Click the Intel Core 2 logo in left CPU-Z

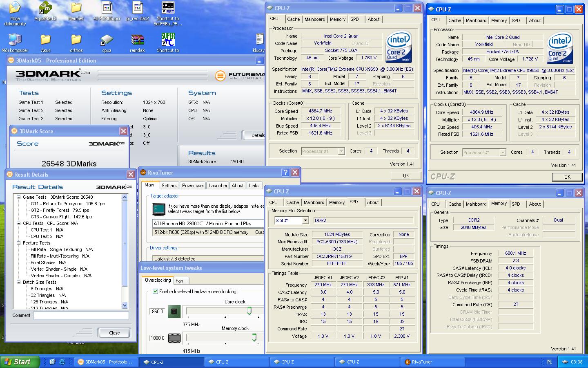click(x=399, y=47)
